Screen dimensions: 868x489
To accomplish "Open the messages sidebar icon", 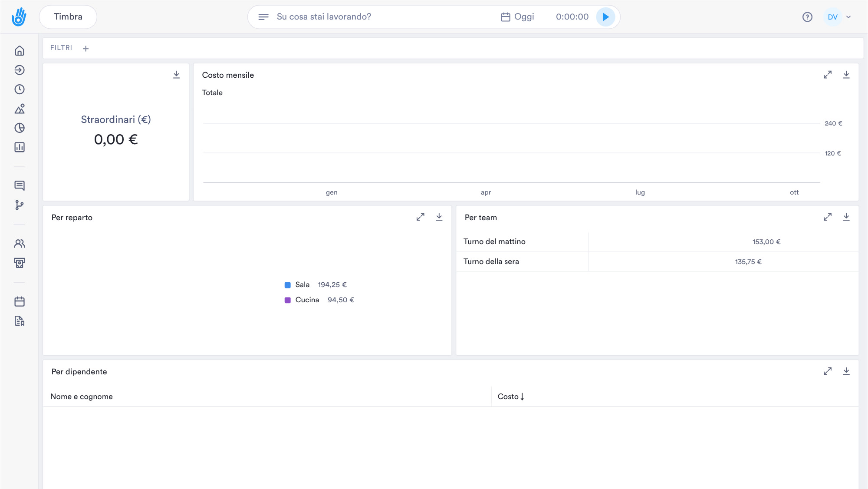I will tap(20, 186).
